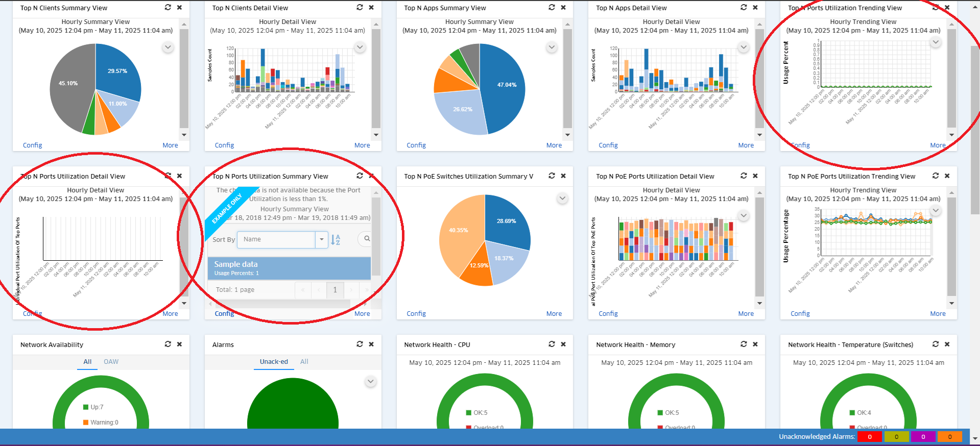Screen dimensions: 980x446
Task: Toggle OK:4 legend in Network Health Temperature
Action: point(861,413)
